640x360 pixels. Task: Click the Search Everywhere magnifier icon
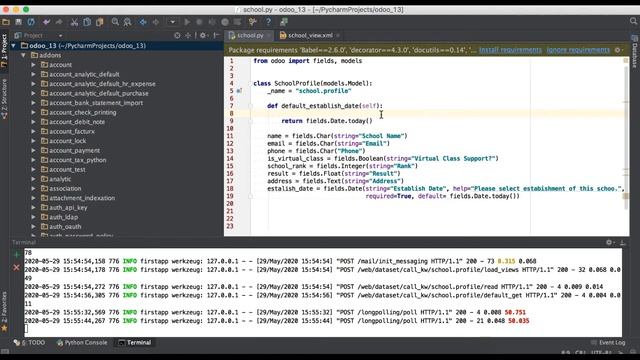click(633, 21)
